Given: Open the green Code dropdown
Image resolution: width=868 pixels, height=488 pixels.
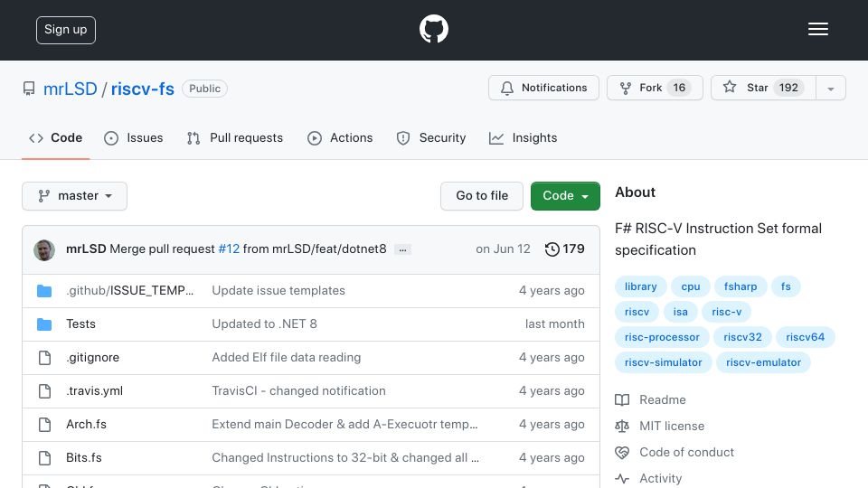Looking at the screenshot, I should tap(565, 196).
